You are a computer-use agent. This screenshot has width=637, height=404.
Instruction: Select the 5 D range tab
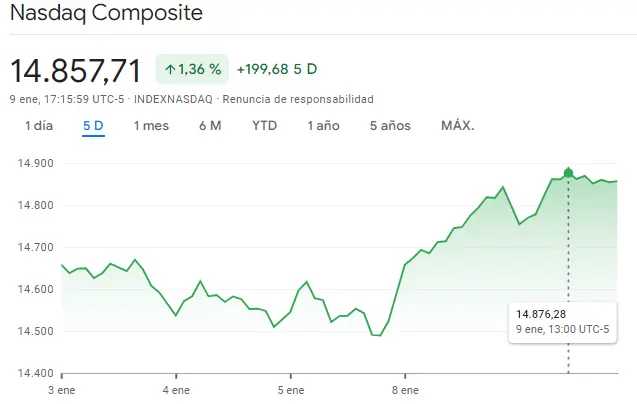(93, 125)
